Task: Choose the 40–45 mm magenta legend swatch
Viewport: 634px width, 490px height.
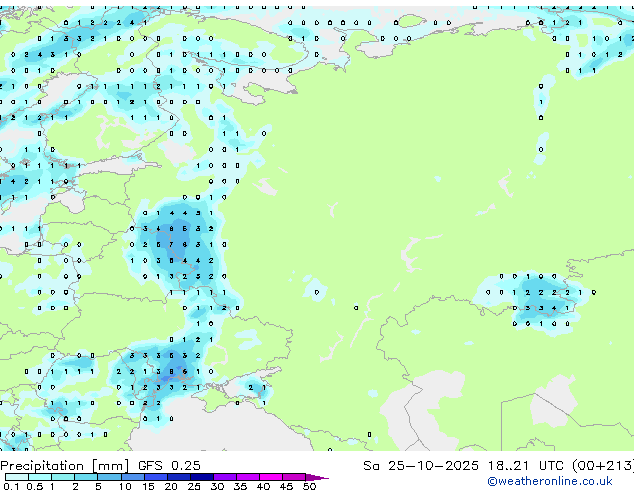Action: coord(271,477)
